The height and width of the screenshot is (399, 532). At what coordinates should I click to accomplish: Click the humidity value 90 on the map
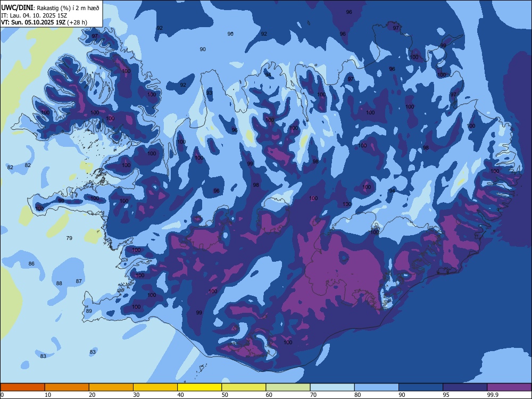(203, 49)
